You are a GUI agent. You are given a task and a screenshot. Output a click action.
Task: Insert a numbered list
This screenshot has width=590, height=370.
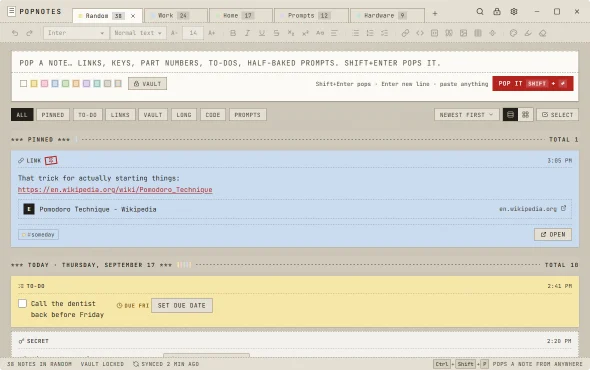click(x=370, y=33)
